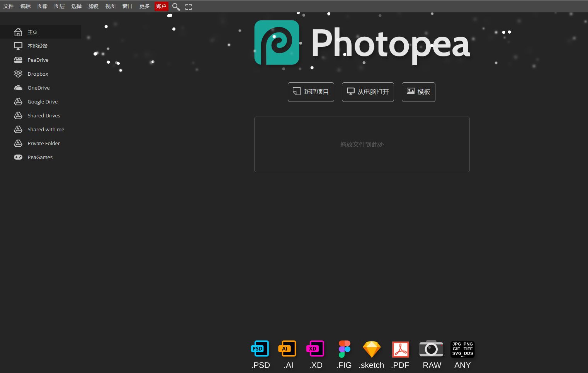
Task: Open the OneDrive label entry
Action: click(x=39, y=88)
